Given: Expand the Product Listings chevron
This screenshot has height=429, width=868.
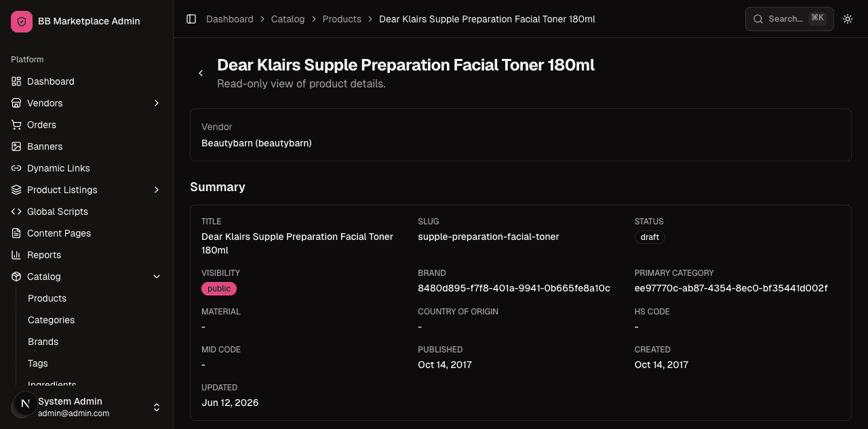Looking at the screenshot, I should (x=157, y=190).
